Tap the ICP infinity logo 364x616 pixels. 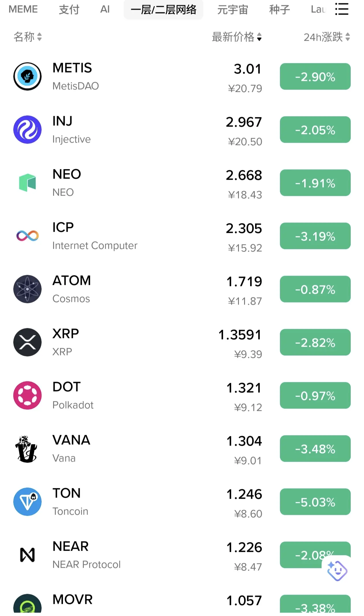pos(27,236)
